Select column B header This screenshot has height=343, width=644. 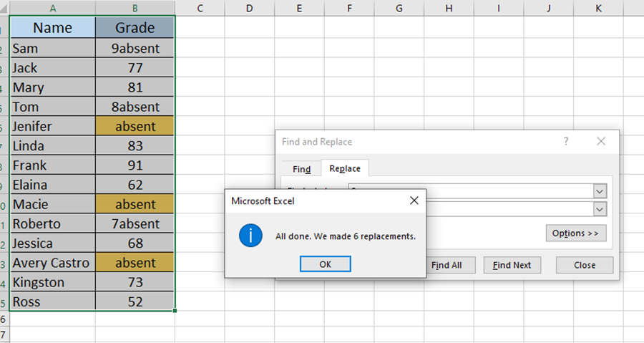pyautogui.click(x=135, y=8)
